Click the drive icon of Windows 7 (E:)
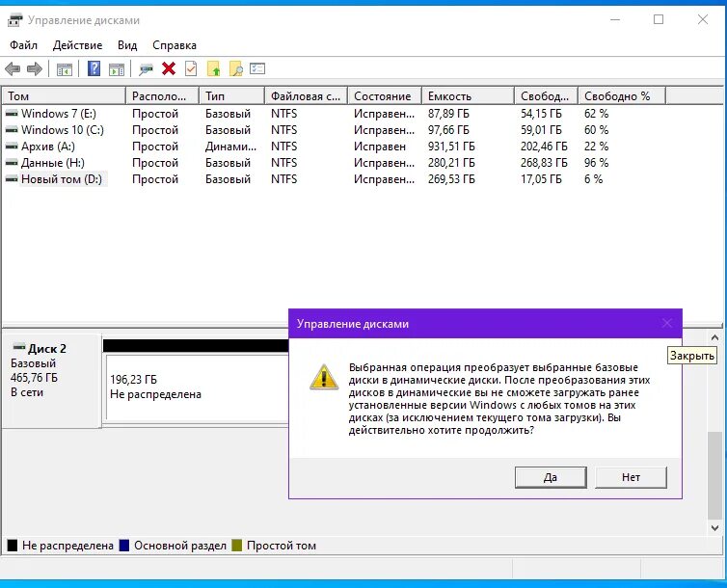727x588 pixels. pyautogui.click(x=12, y=113)
